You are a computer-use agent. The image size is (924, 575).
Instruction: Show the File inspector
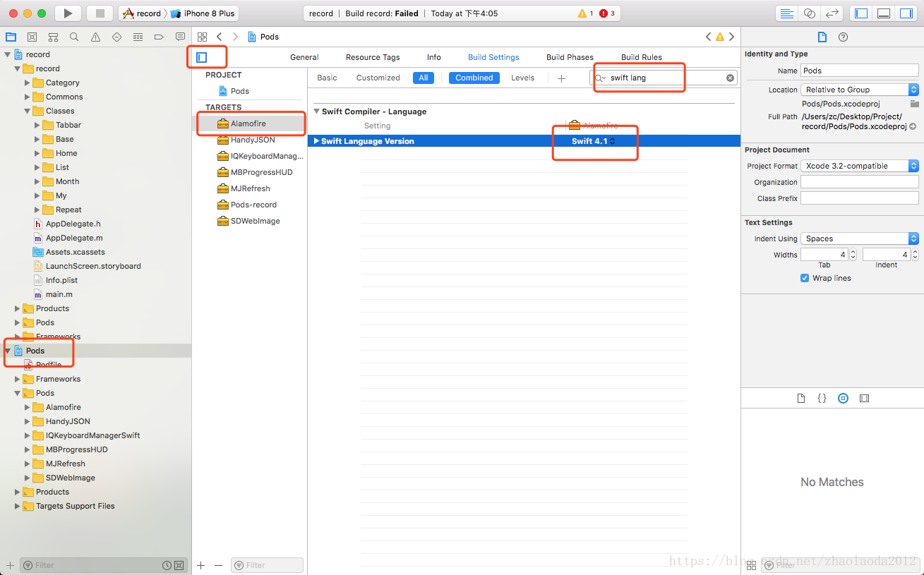(x=822, y=37)
